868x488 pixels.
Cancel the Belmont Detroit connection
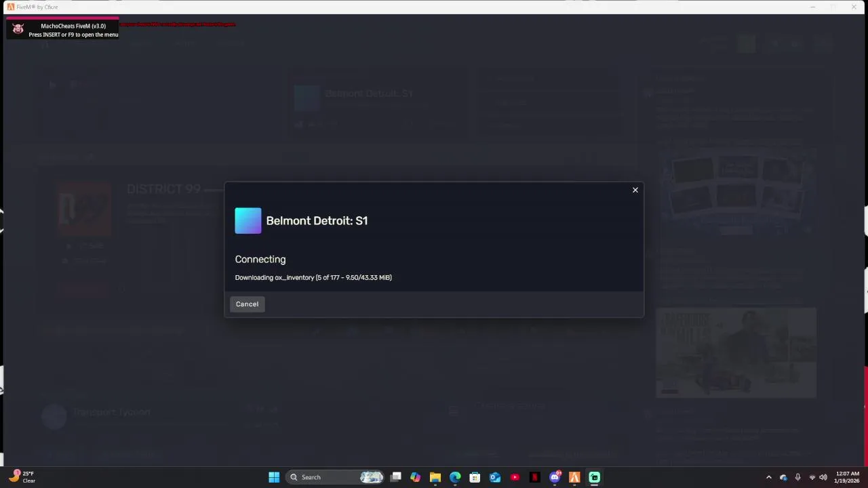click(247, 304)
